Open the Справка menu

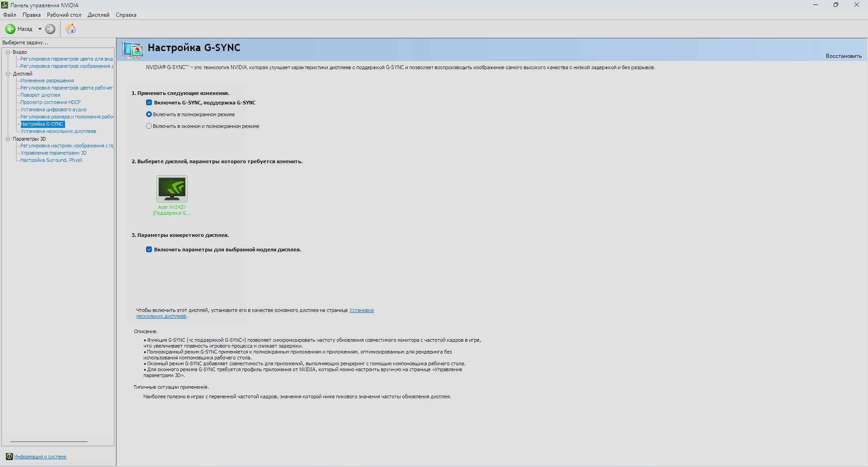coord(126,15)
